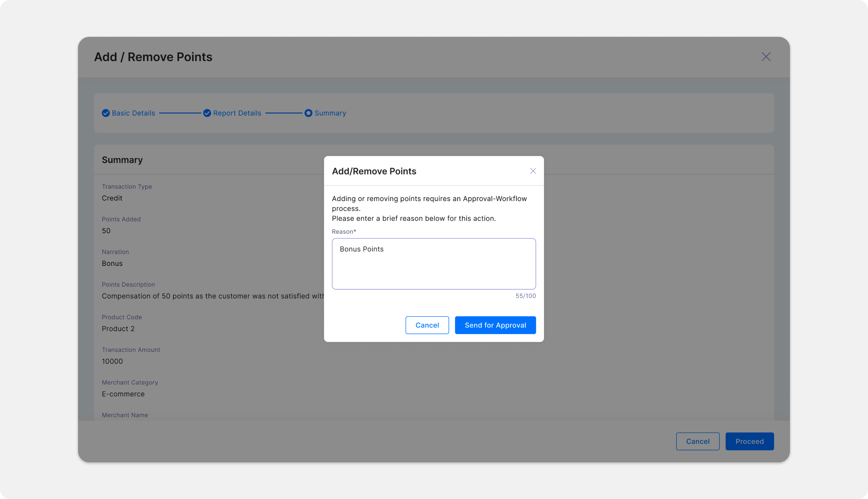868x499 pixels.
Task: Click Cancel beside the Proceed button
Action: tap(697, 441)
